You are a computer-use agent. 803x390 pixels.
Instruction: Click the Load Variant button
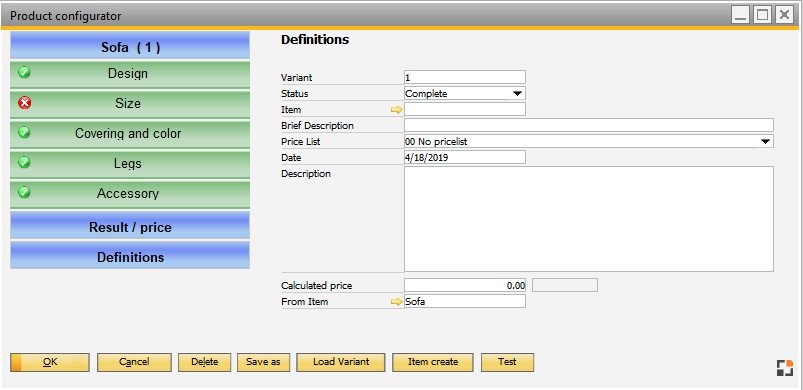click(x=341, y=362)
